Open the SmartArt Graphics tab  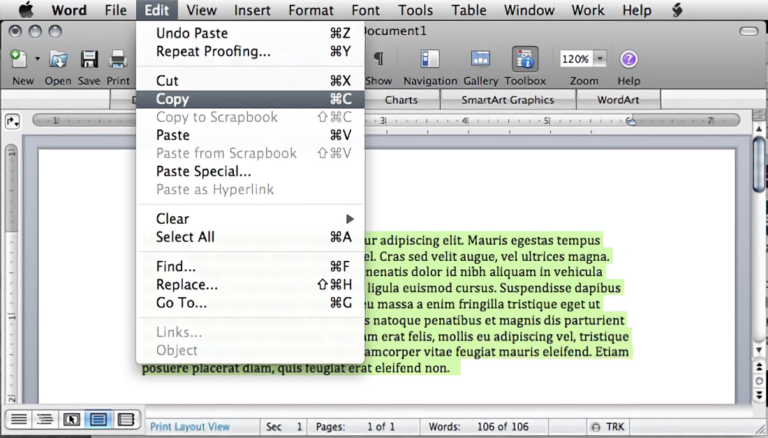[507, 100]
